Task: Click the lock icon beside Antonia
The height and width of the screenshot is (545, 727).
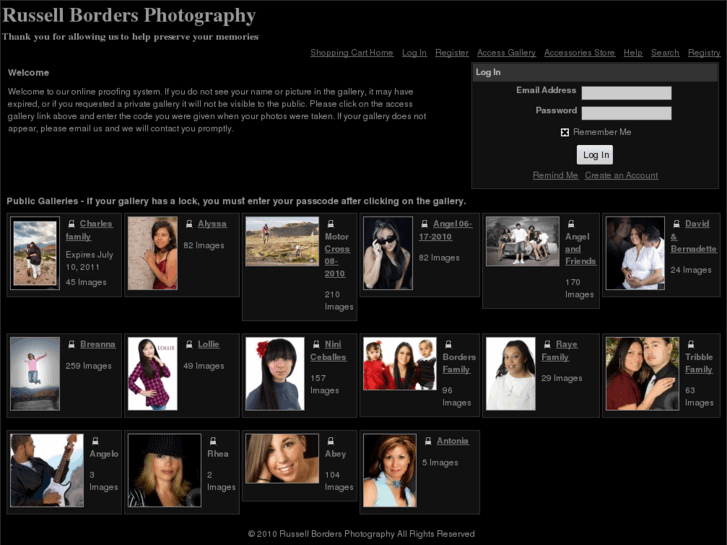Action: pos(428,441)
